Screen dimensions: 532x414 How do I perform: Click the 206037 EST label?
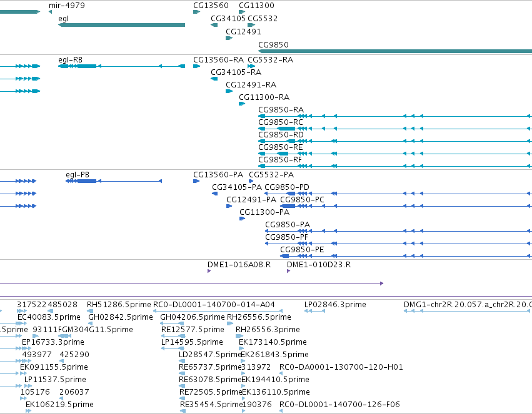click(x=74, y=393)
